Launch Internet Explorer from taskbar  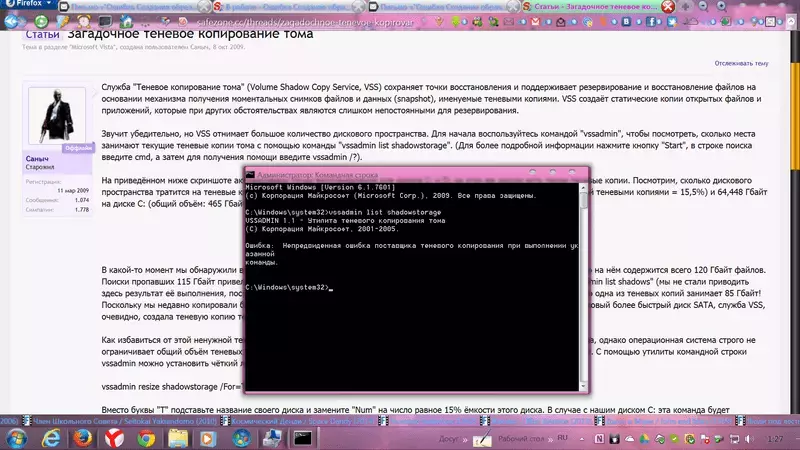pos(50,438)
